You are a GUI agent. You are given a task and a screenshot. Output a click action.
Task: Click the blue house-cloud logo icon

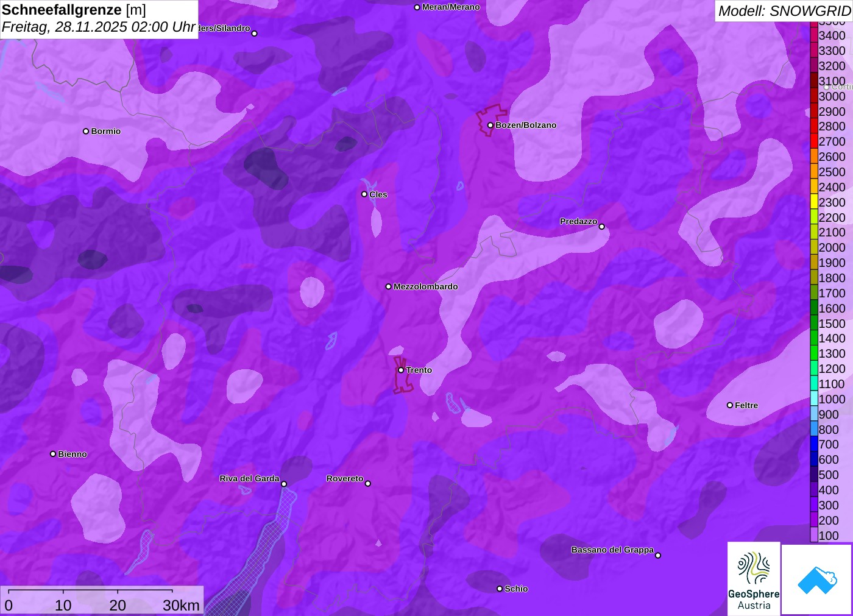point(817,579)
